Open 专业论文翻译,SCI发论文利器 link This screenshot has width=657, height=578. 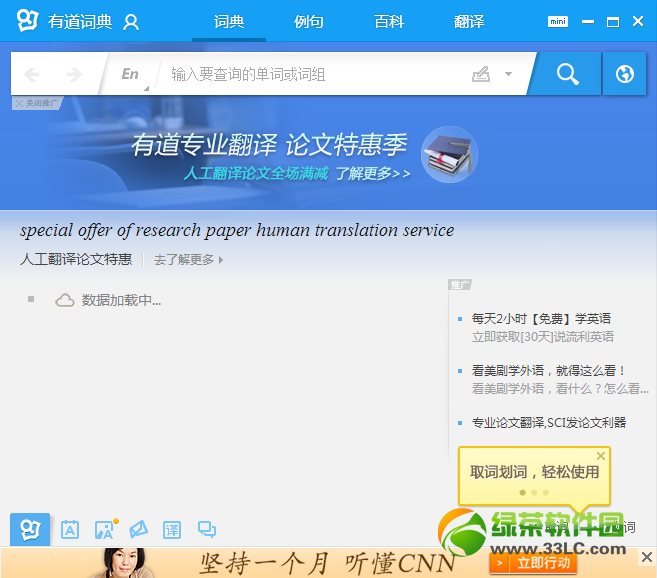[x=548, y=422]
